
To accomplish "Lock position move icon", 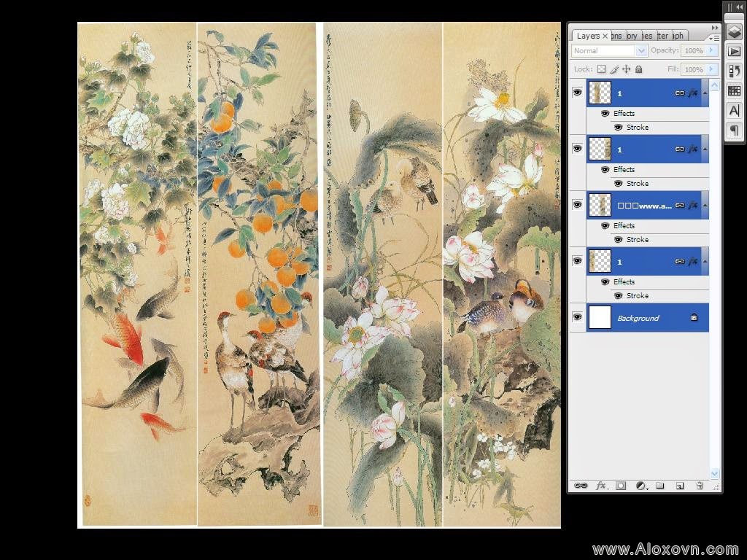I will point(627,69).
